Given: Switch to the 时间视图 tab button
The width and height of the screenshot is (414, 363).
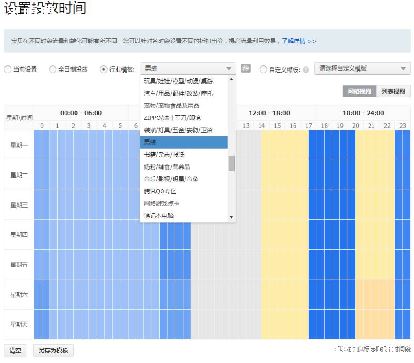Looking at the screenshot, I should [x=359, y=91].
